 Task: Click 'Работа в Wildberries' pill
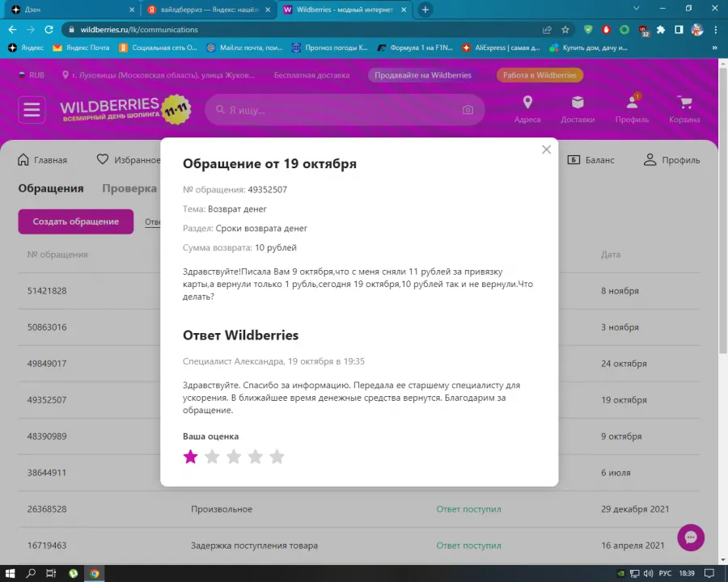pyautogui.click(x=540, y=75)
